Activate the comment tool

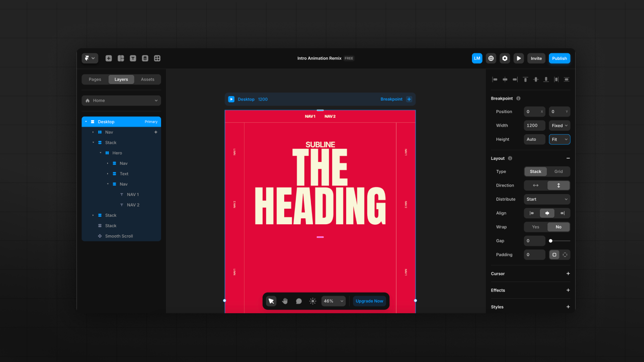click(x=299, y=301)
